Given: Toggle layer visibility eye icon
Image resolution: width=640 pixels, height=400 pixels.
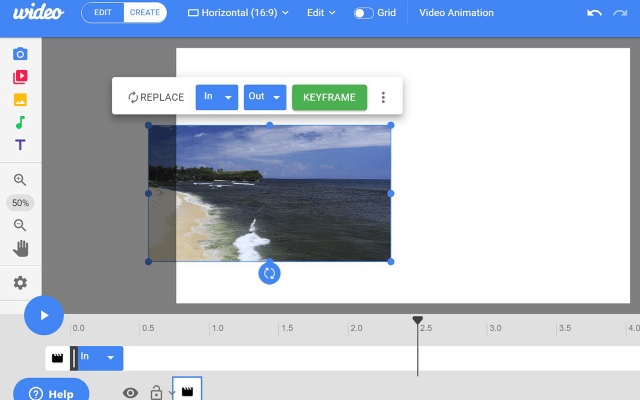Looking at the screenshot, I should pyautogui.click(x=130, y=393).
